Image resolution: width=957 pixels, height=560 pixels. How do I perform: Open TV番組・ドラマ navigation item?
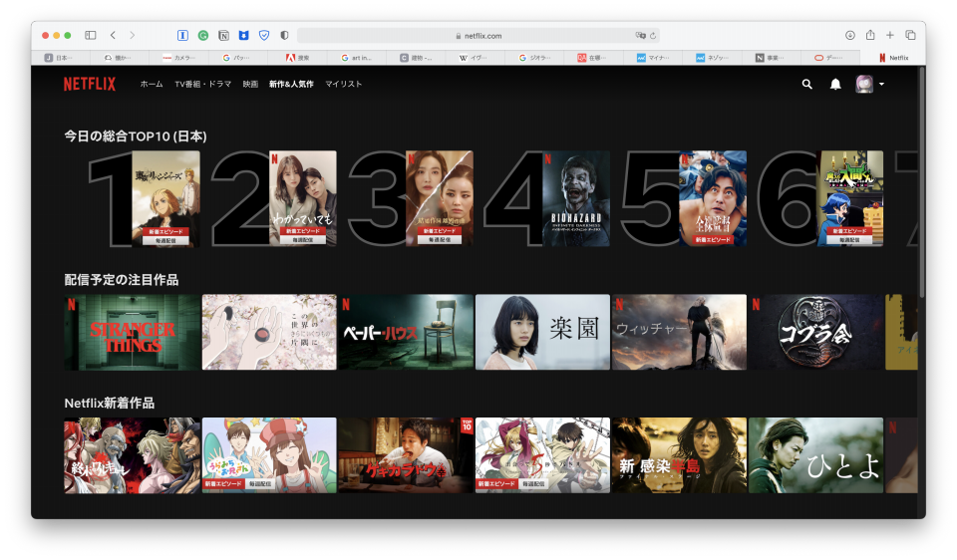[x=202, y=84]
